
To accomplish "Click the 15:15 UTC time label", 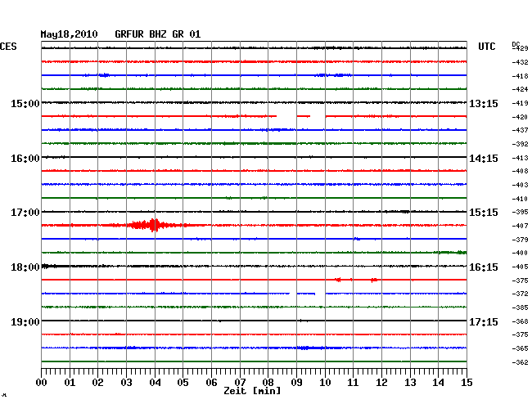I will point(484,213).
